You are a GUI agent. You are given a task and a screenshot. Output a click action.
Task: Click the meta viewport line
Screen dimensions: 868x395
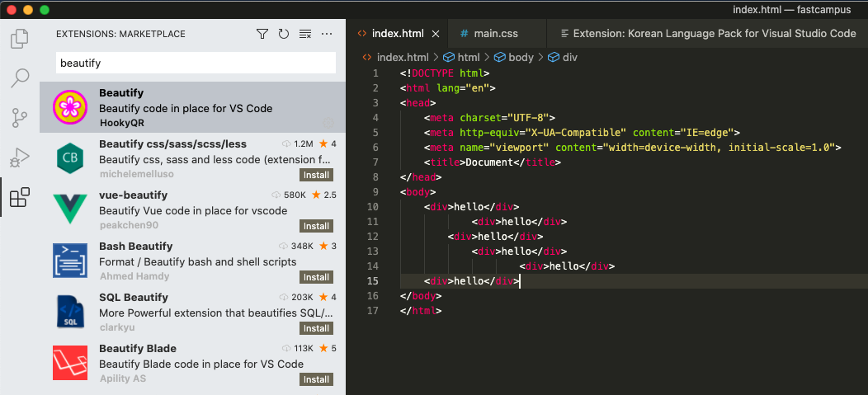coord(633,147)
